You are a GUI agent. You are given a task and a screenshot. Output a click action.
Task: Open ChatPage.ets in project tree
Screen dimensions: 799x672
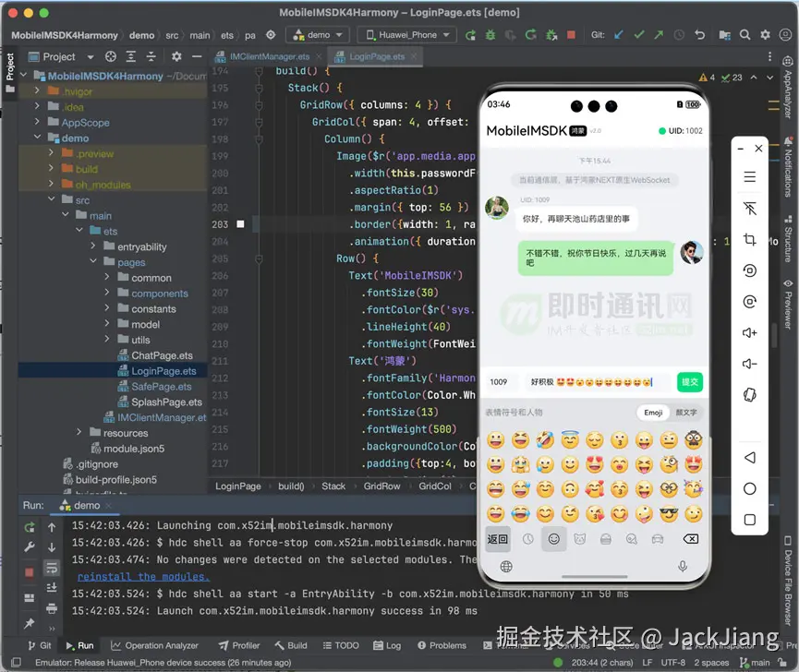162,355
